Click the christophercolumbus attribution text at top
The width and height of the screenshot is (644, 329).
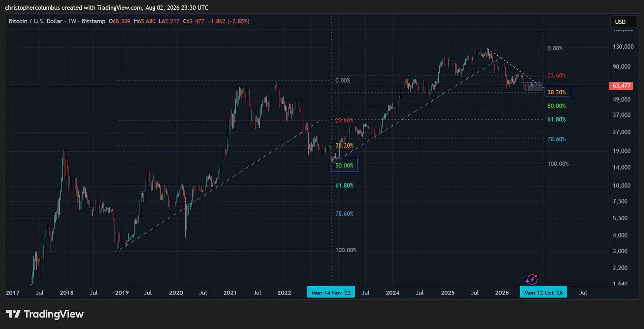pyautogui.click(x=107, y=8)
